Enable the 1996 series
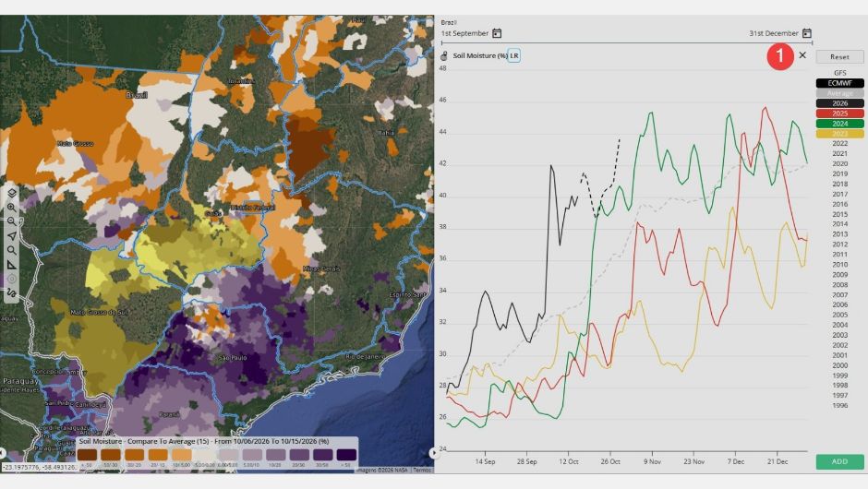 [x=839, y=405]
